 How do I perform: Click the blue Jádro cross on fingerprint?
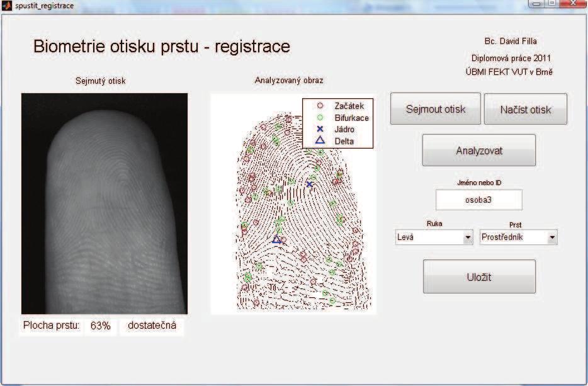point(309,184)
